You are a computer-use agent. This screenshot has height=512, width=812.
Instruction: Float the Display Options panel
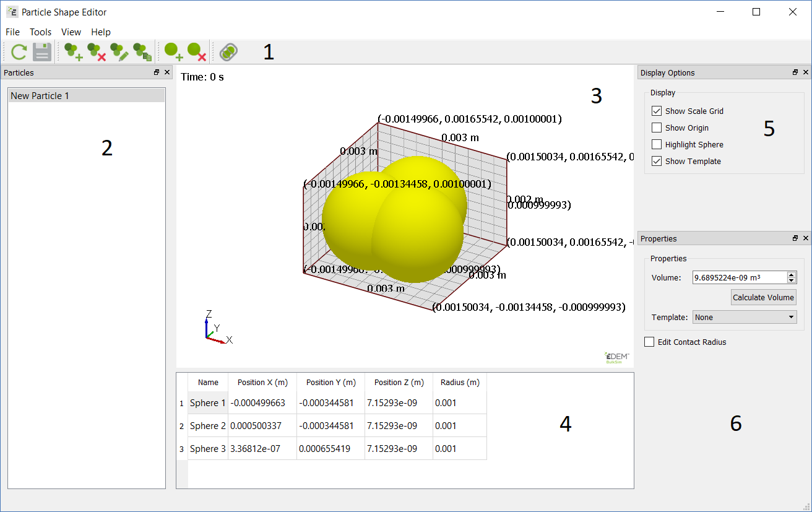click(795, 72)
